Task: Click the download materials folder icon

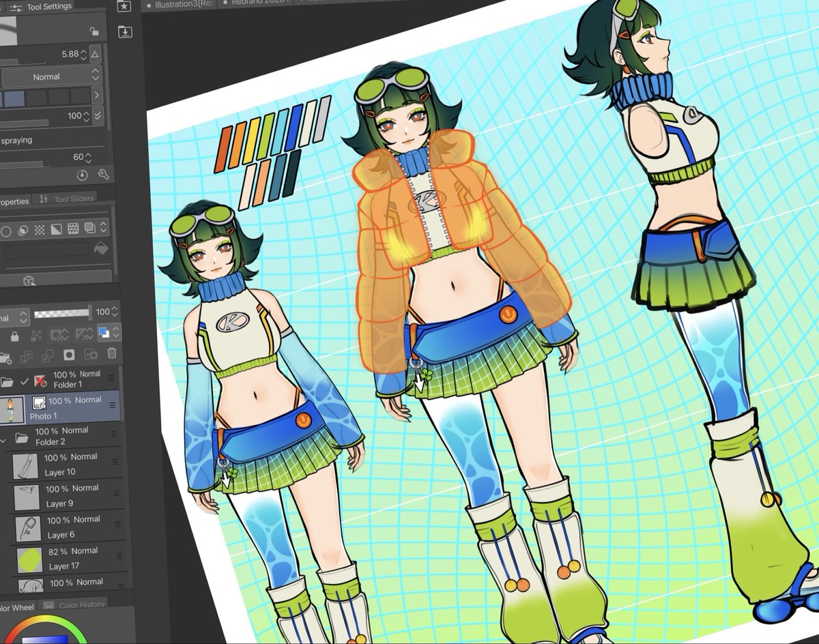Action: (x=124, y=31)
